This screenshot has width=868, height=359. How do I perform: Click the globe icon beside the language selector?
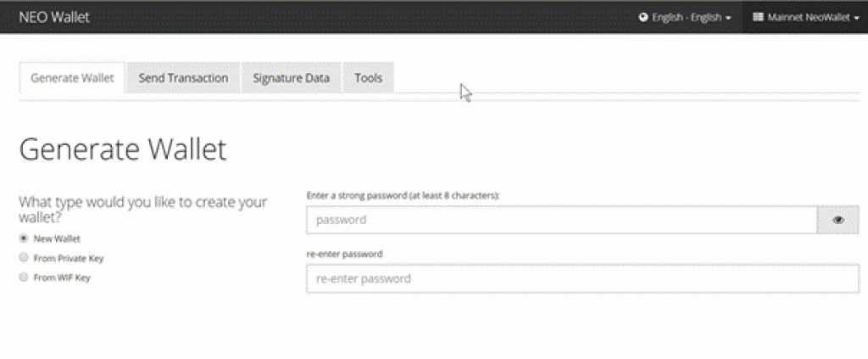point(643,17)
